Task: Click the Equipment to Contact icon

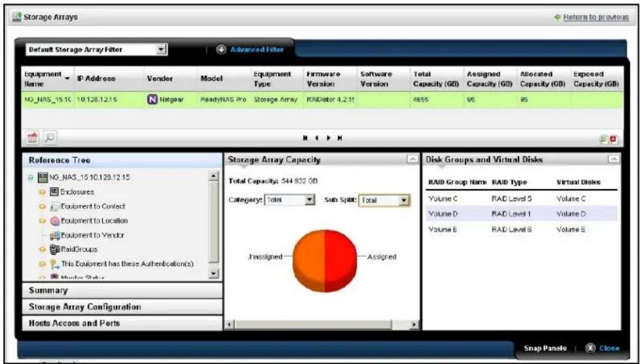Action: (x=55, y=206)
